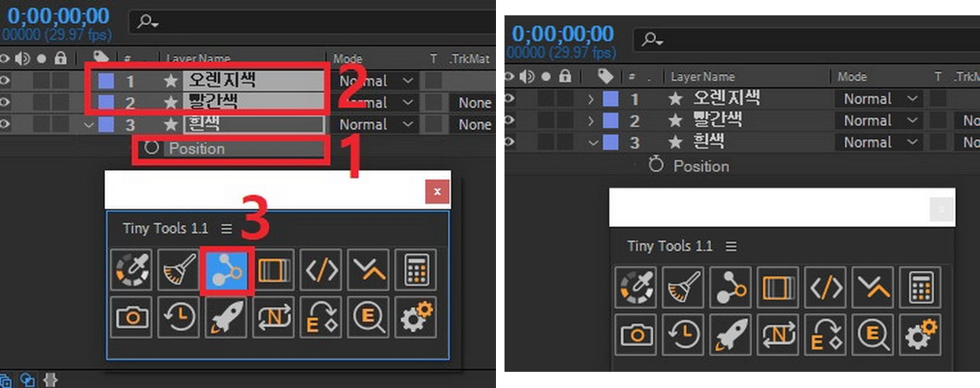Expand layer 2 with its chevron in the right screenshot
This screenshot has width=980, height=388.
tap(592, 120)
